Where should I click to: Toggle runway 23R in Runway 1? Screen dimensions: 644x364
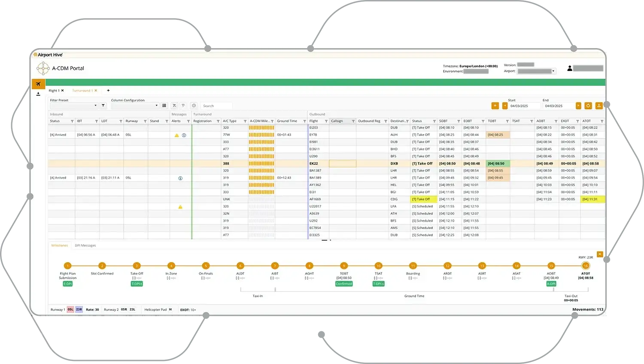coord(79,309)
